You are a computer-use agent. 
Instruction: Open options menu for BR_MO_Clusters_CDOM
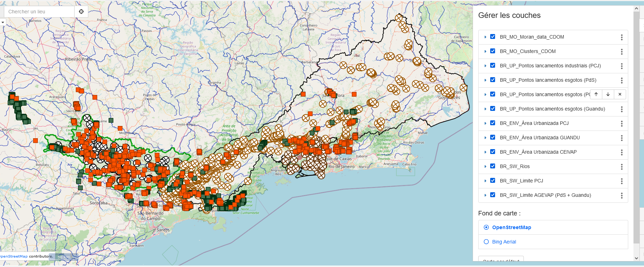point(622,52)
